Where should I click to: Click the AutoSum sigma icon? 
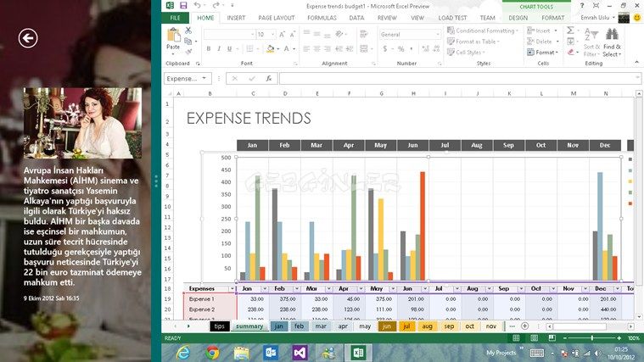(570, 31)
